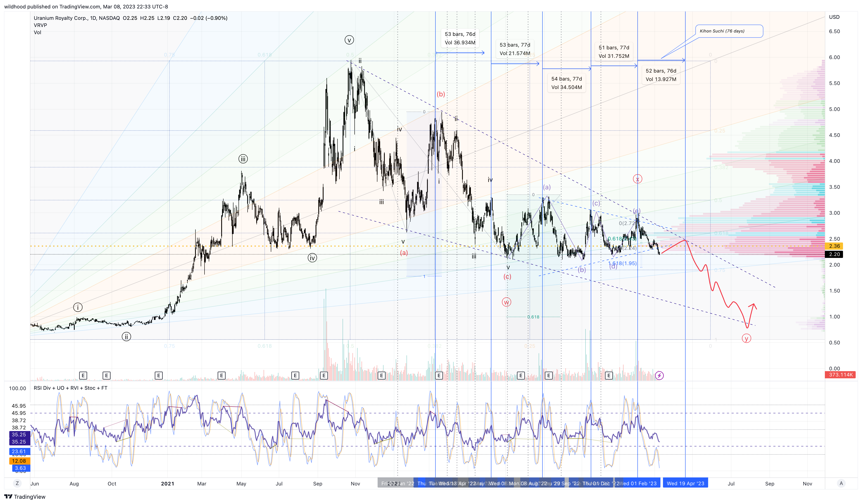Click the Kihon Suchi (76 days) callout
862x504 pixels.
[x=729, y=31]
